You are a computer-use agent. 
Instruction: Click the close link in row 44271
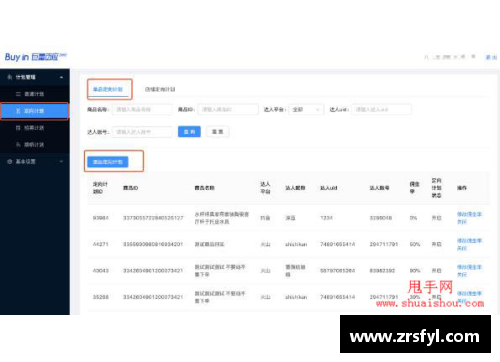pyautogui.click(x=462, y=248)
